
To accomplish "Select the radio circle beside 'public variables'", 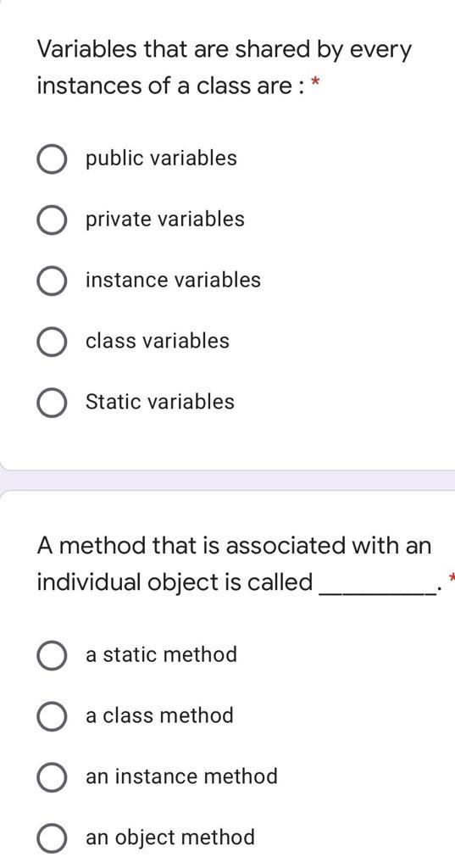I will [x=53, y=159].
